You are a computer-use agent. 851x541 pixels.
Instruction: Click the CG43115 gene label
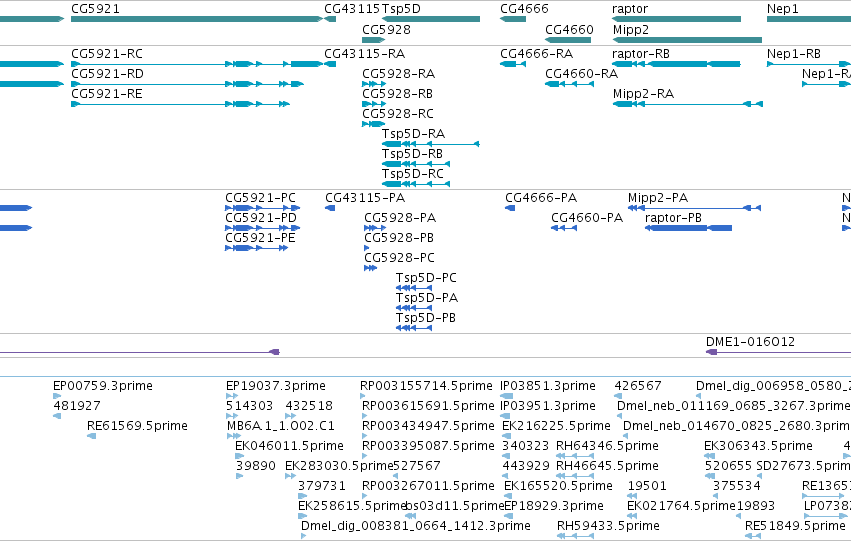[352, 9]
